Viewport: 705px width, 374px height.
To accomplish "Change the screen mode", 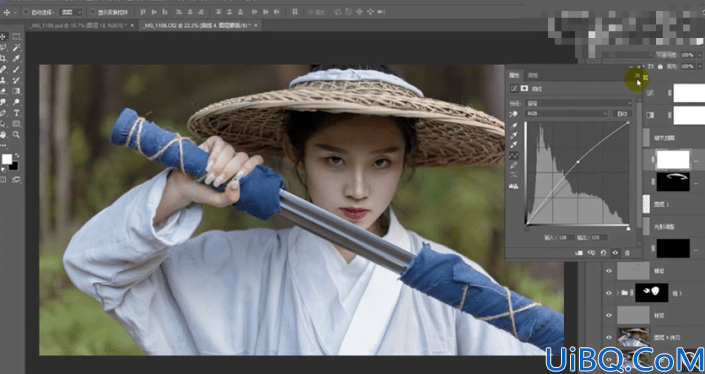I will 16,180.
